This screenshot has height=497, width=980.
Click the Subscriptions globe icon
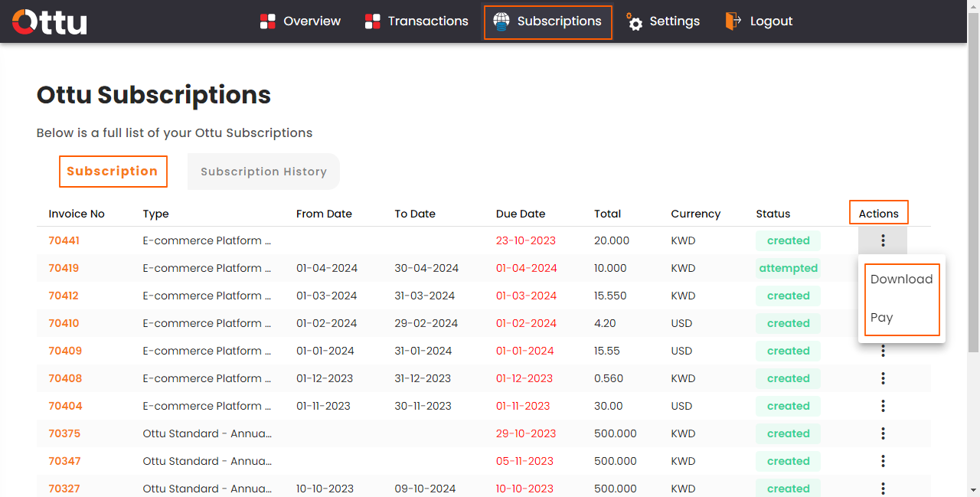click(501, 21)
